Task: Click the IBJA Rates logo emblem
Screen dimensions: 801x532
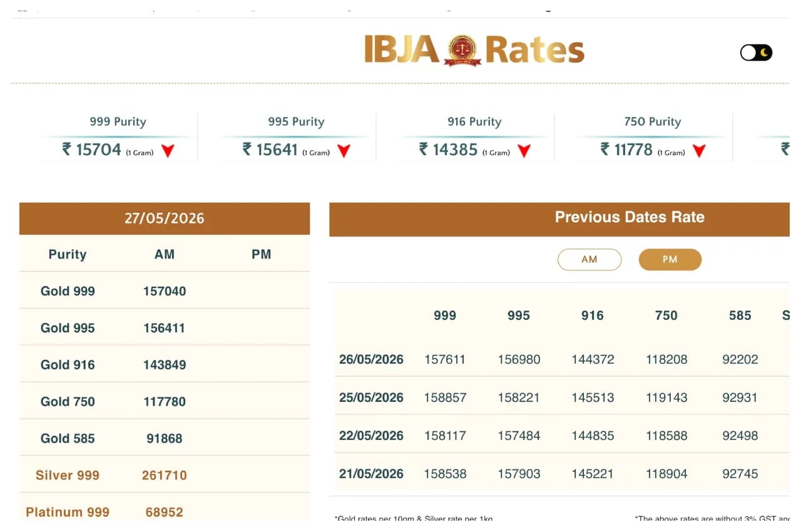Action: click(462, 50)
